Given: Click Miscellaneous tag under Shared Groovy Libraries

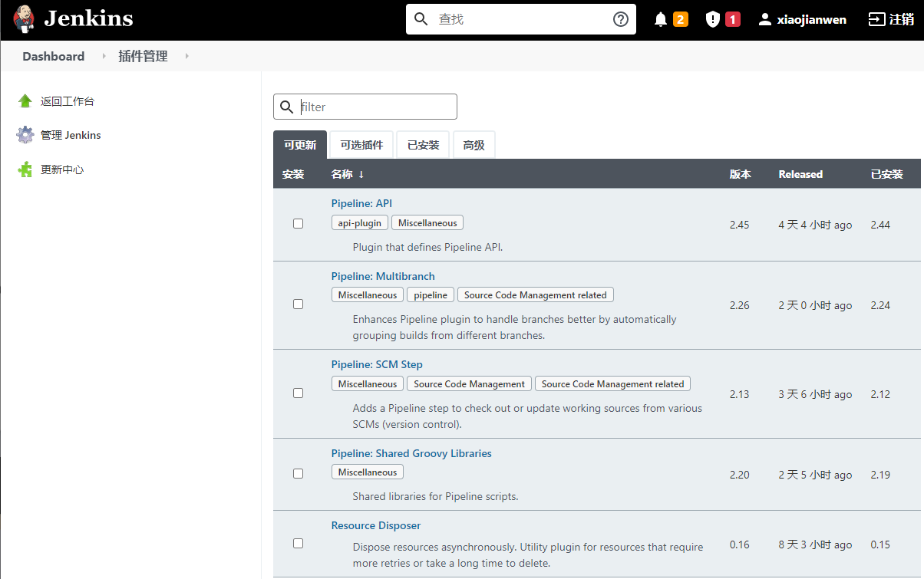Looking at the screenshot, I should (x=368, y=472).
